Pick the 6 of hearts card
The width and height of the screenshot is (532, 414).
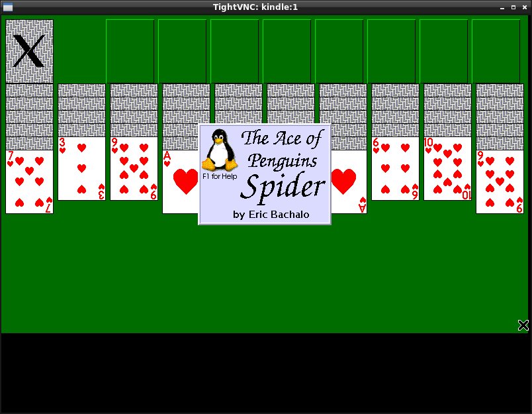pos(395,168)
